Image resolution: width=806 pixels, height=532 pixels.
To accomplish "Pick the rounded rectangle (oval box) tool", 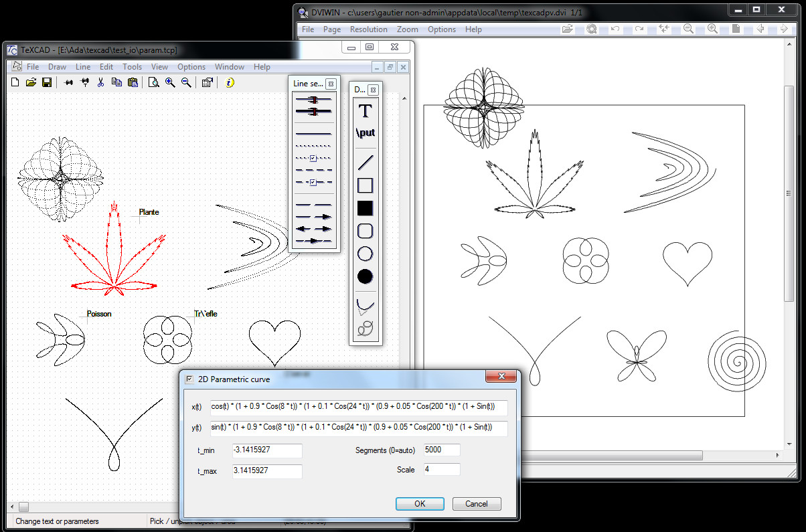I will click(365, 231).
